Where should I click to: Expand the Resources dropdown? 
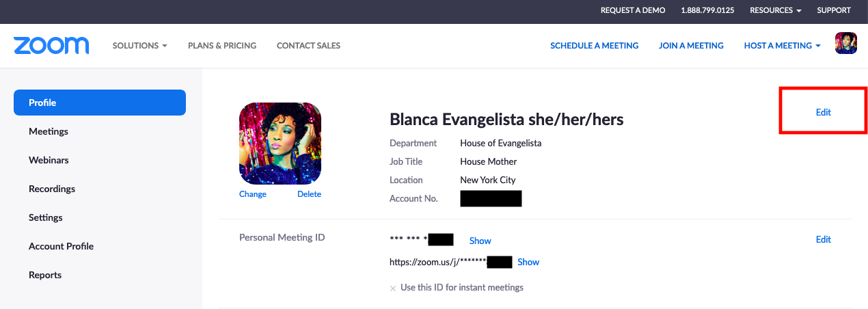pos(775,10)
